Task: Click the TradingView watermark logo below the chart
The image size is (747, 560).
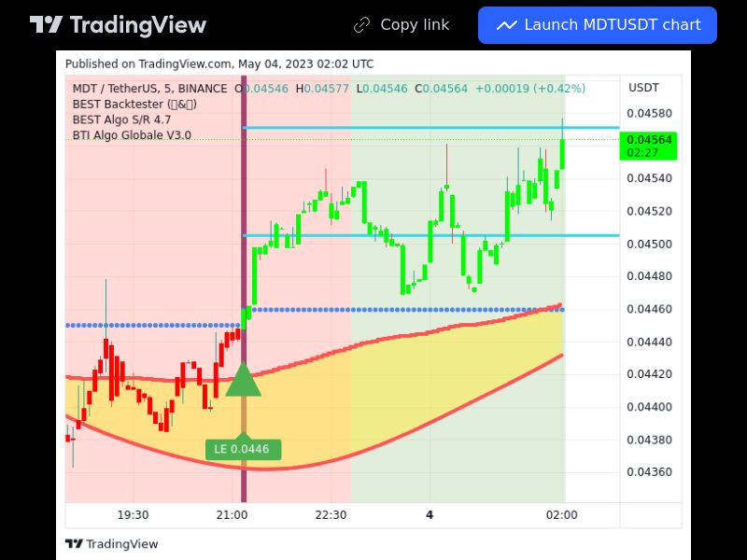Action: click(x=111, y=544)
